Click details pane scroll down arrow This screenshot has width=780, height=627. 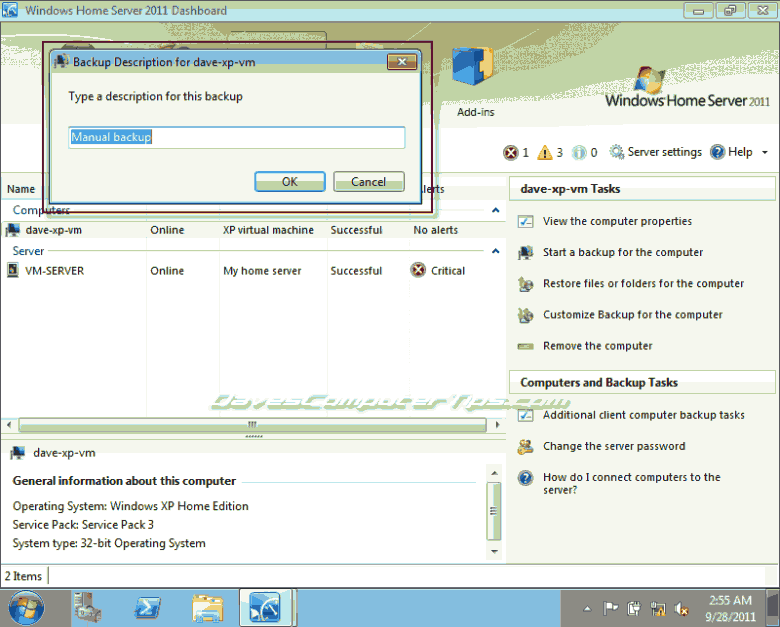(x=494, y=551)
